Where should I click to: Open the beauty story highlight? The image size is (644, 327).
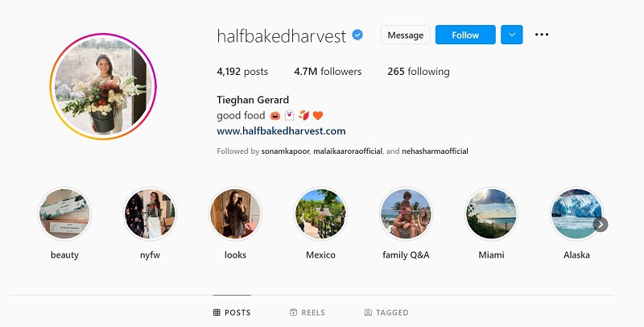coord(64,213)
